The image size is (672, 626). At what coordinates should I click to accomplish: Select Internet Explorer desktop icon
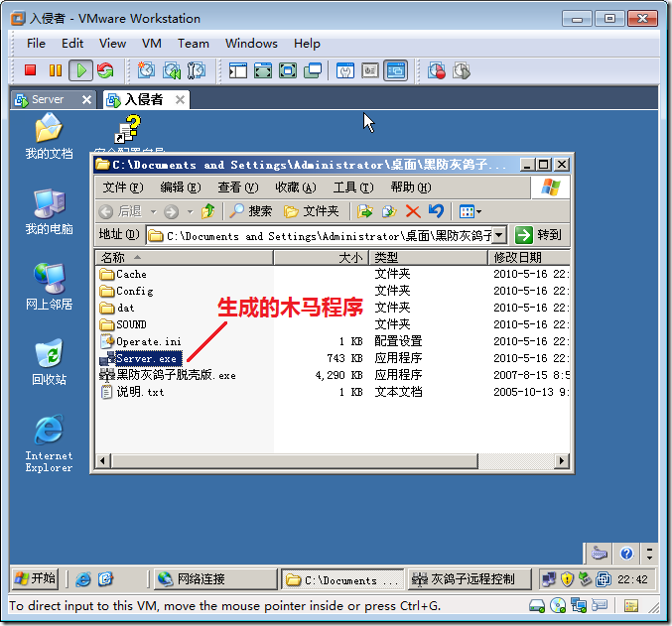pos(49,443)
